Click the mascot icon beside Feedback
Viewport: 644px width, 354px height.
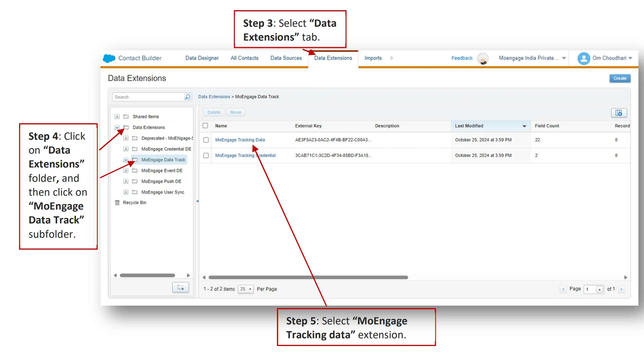coord(483,59)
